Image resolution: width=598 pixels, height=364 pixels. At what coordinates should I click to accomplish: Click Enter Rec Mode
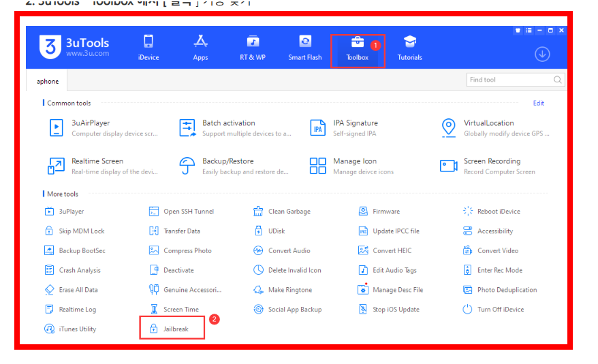point(492,270)
